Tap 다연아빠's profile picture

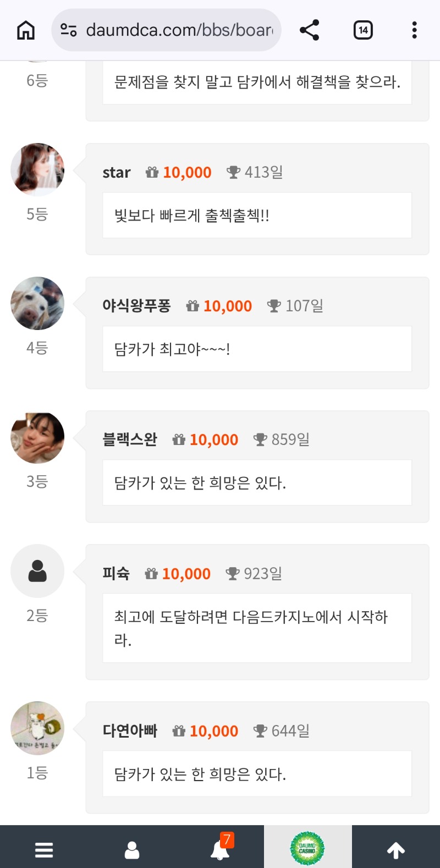point(37,728)
